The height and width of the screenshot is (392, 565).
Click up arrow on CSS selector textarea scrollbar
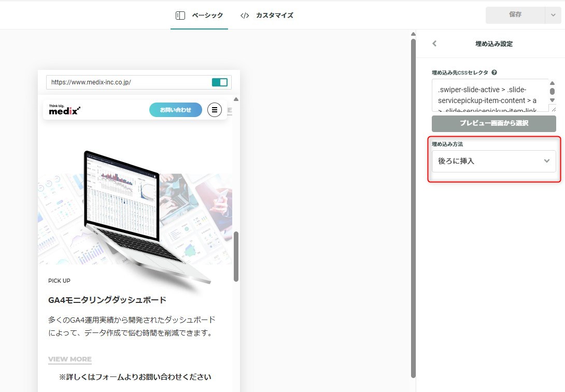pyautogui.click(x=552, y=83)
